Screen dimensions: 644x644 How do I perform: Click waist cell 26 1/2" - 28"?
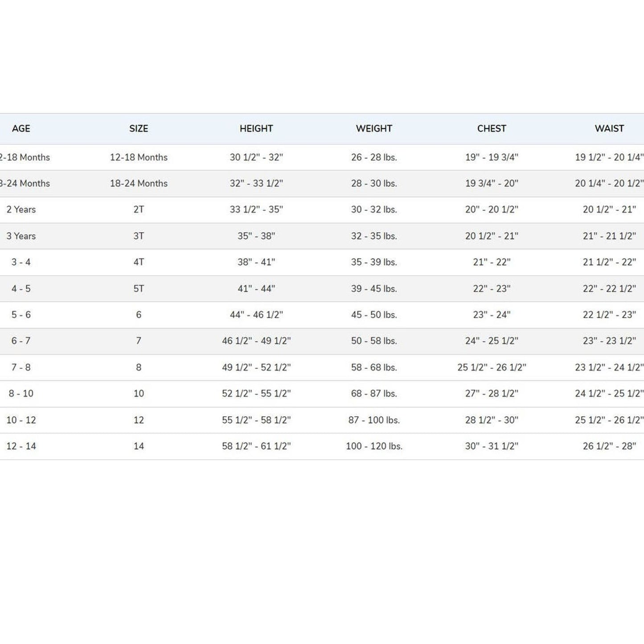(x=609, y=446)
